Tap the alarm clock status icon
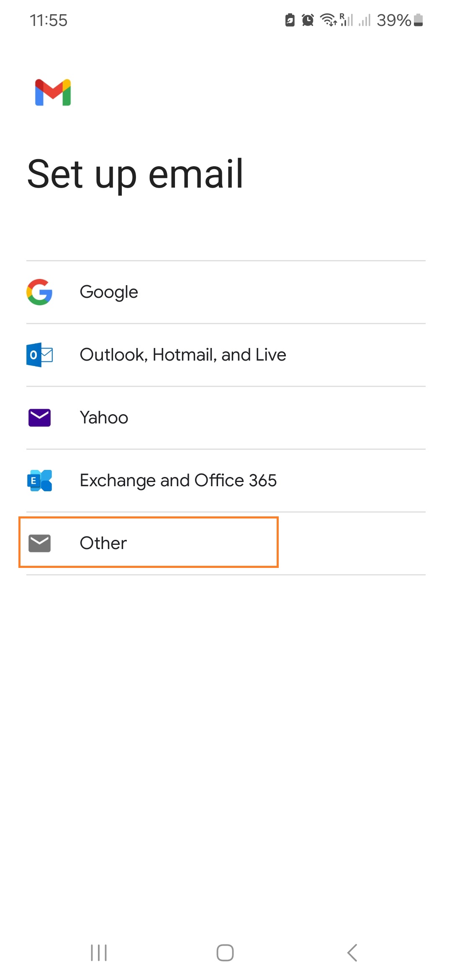Screen dimensions: 452x980 click(x=307, y=20)
